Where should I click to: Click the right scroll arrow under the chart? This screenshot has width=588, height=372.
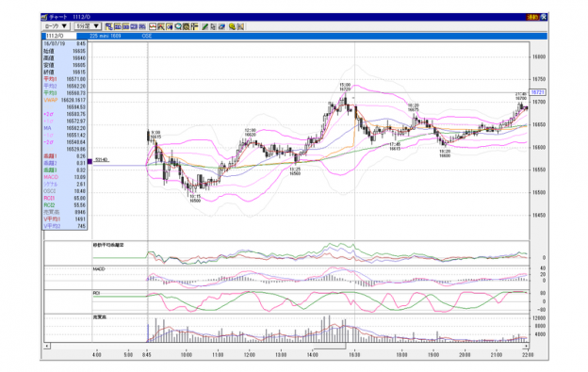[x=526, y=346]
